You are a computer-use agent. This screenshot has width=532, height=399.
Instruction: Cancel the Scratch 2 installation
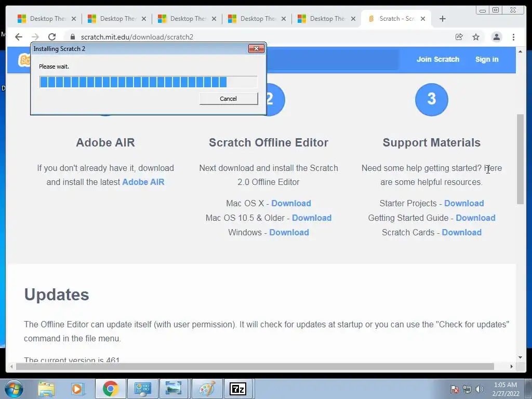pyautogui.click(x=229, y=99)
